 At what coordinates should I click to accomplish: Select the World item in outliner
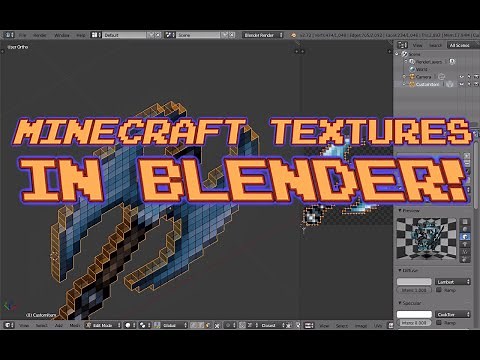click(421, 69)
